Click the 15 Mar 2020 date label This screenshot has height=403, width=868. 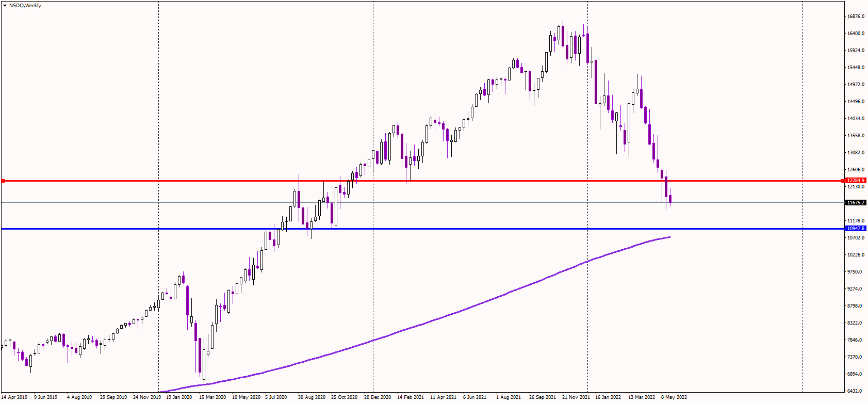pos(212,397)
